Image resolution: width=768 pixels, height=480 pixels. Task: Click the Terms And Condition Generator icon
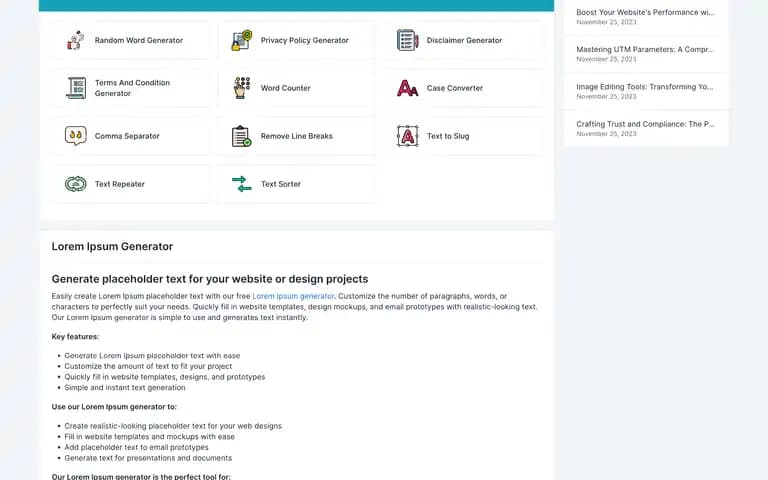click(x=75, y=88)
